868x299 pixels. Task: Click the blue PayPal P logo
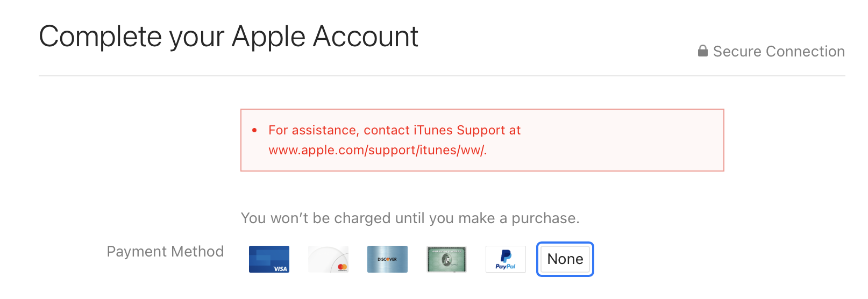tap(506, 257)
